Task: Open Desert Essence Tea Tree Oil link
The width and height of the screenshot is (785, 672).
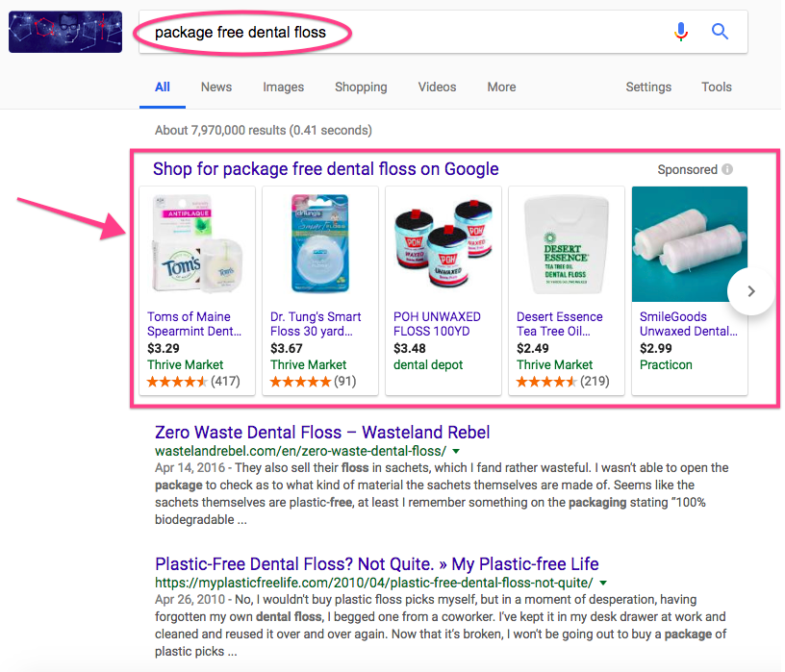Action: (560, 324)
